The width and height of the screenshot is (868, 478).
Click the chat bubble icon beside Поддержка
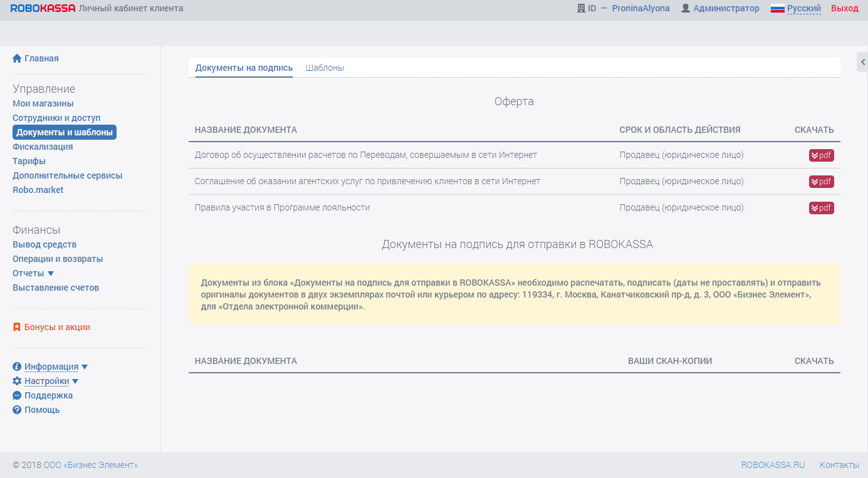pos(17,395)
